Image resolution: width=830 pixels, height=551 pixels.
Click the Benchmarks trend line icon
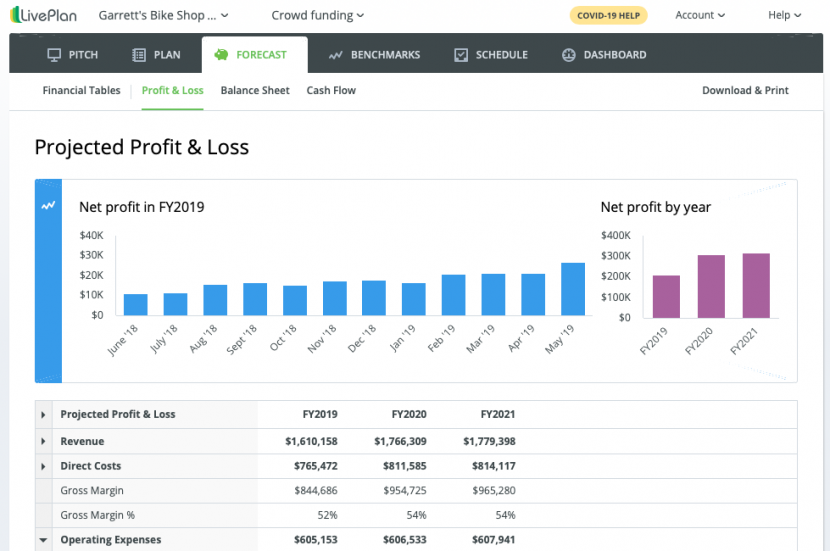336,55
